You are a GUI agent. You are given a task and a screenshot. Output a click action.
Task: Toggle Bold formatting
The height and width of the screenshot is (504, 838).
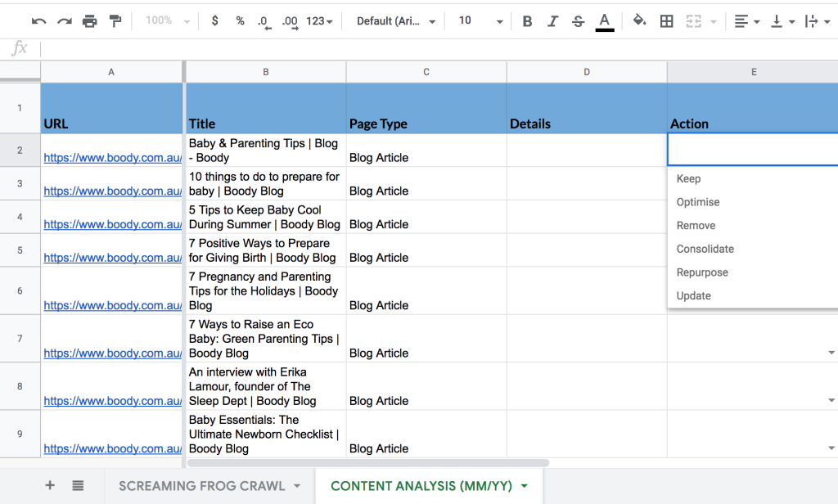527,21
